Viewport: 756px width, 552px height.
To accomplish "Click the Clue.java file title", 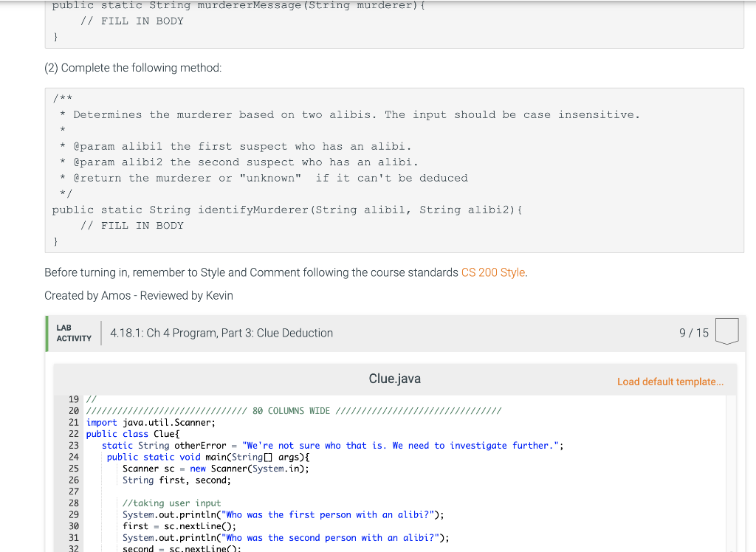I will 395,378.
